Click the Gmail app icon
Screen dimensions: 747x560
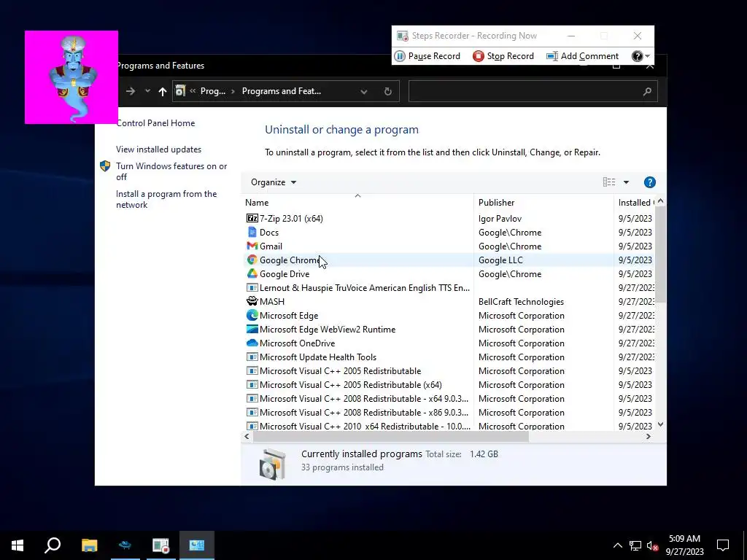(252, 246)
